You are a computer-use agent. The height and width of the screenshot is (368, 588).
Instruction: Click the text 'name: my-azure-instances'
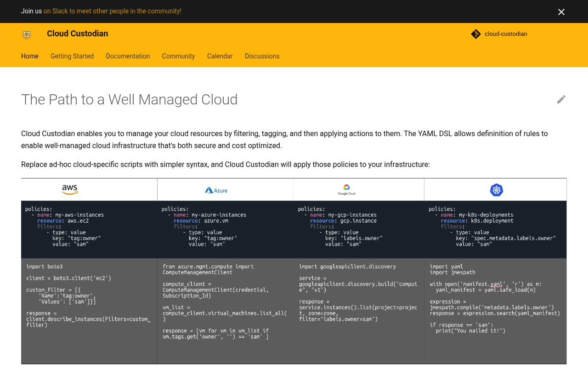click(210, 215)
